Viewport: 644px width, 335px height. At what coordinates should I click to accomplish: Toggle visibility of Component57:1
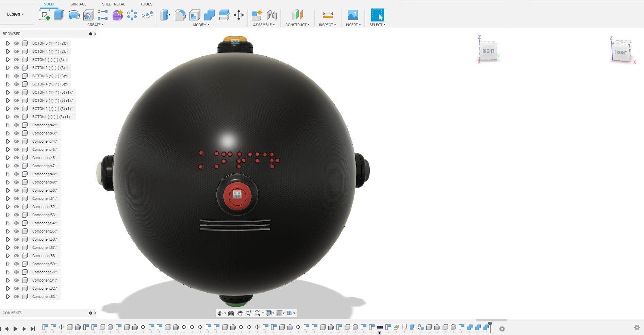(x=16, y=248)
